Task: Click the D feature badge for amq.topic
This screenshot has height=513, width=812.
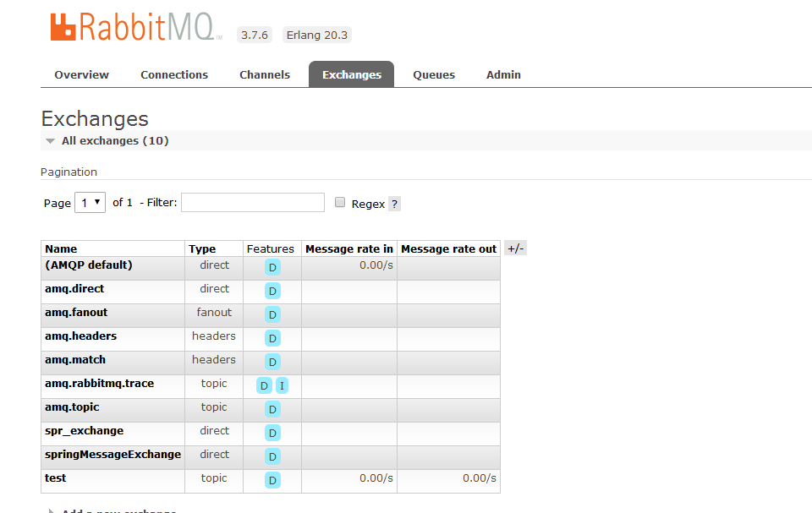Action: pyautogui.click(x=272, y=409)
